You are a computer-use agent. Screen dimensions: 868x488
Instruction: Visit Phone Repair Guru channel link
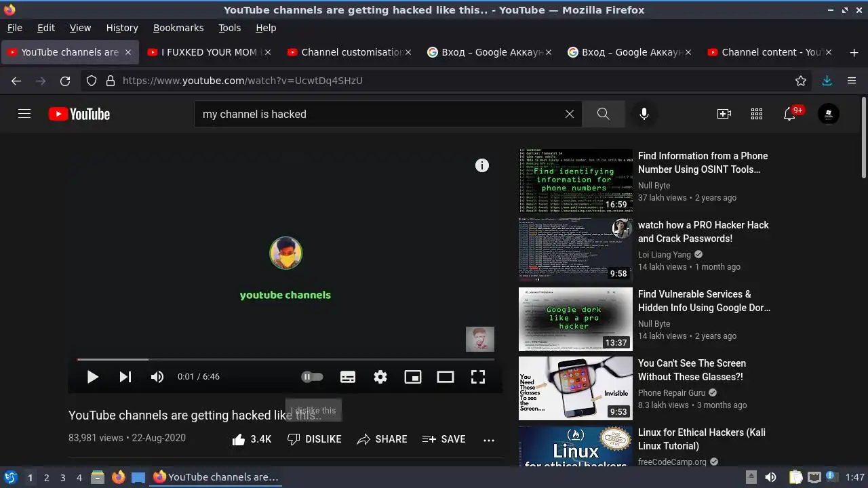(x=672, y=393)
